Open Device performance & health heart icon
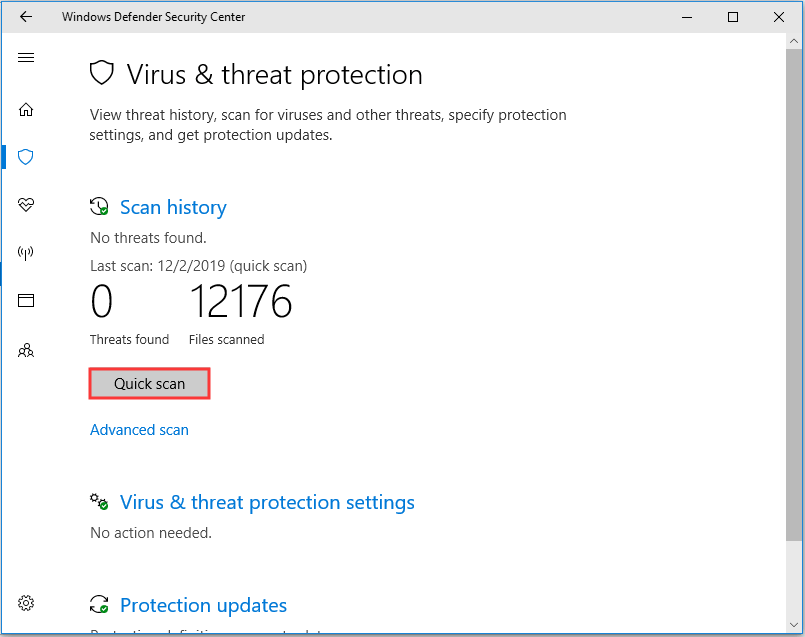This screenshot has height=637, width=805. [26, 205]
